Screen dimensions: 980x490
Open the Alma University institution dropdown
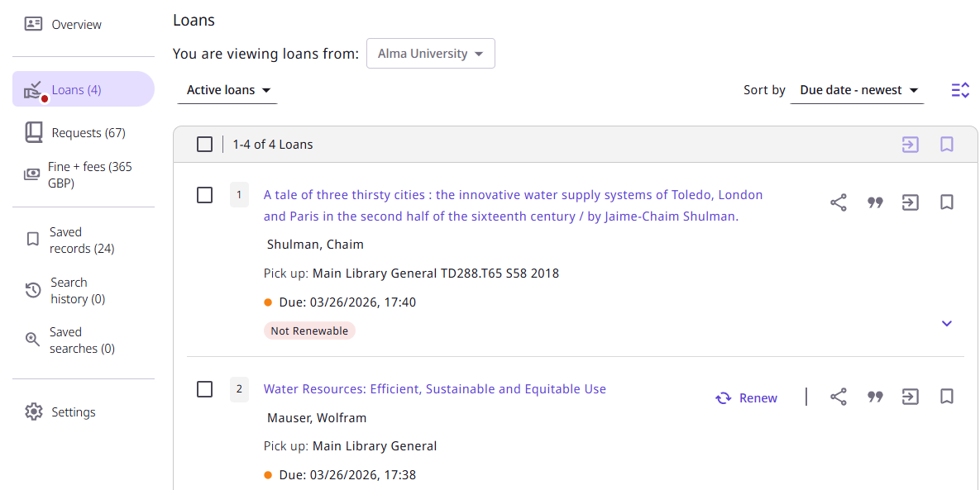point(430,53)
